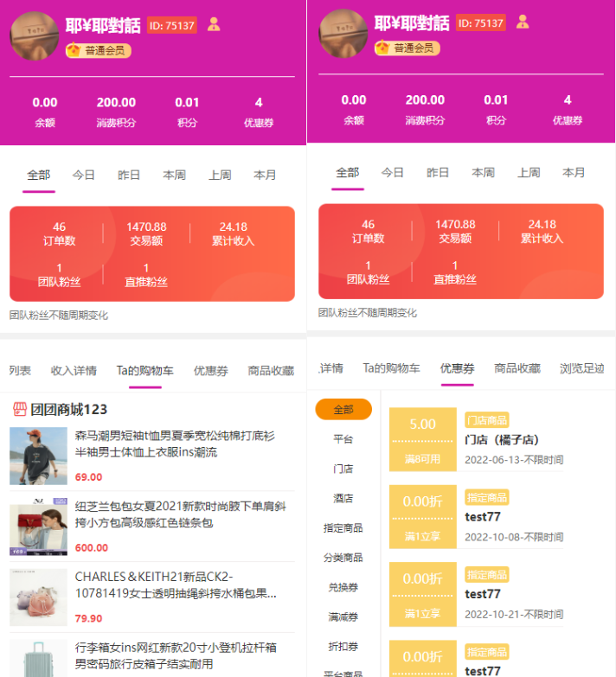Tap the crown 普通会员 badge on left
616x677 pixels.
pyautogui.click(x=98, y=50)
